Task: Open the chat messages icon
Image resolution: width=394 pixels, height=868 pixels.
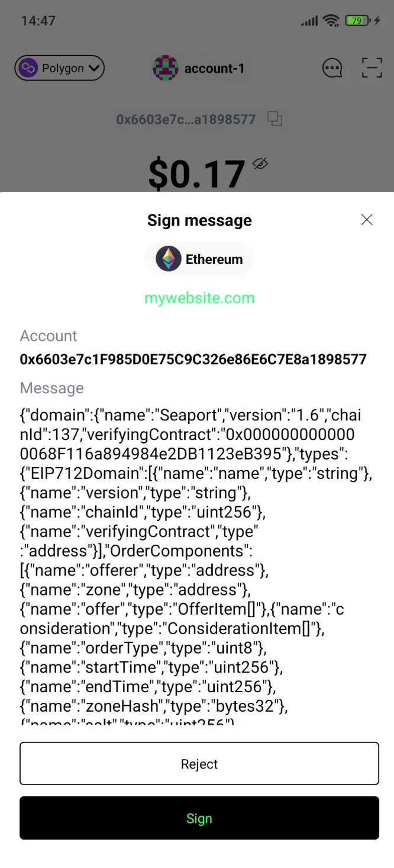Action: [332, 68]
